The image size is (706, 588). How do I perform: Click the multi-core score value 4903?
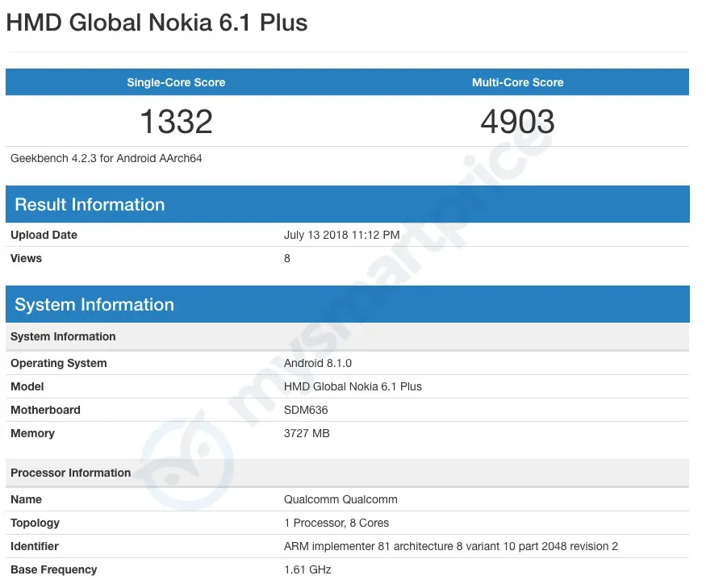[x=517, y=122]
